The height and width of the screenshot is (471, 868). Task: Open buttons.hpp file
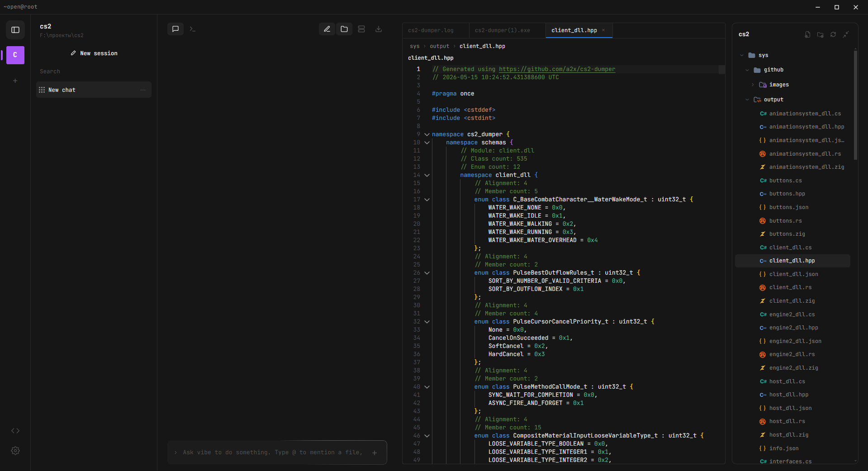coord(793,194)
